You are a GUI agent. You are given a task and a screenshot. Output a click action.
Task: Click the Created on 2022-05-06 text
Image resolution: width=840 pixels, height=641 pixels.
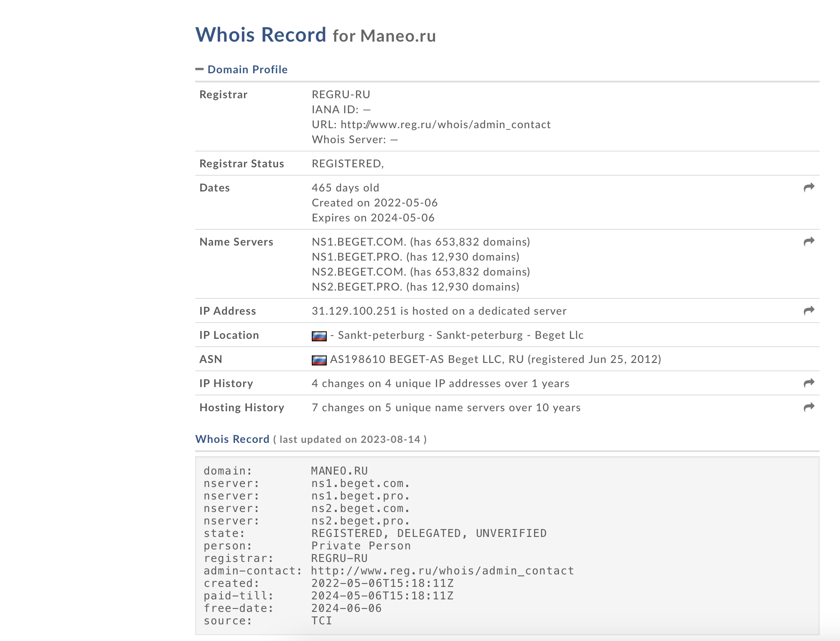tap(375, 203)
